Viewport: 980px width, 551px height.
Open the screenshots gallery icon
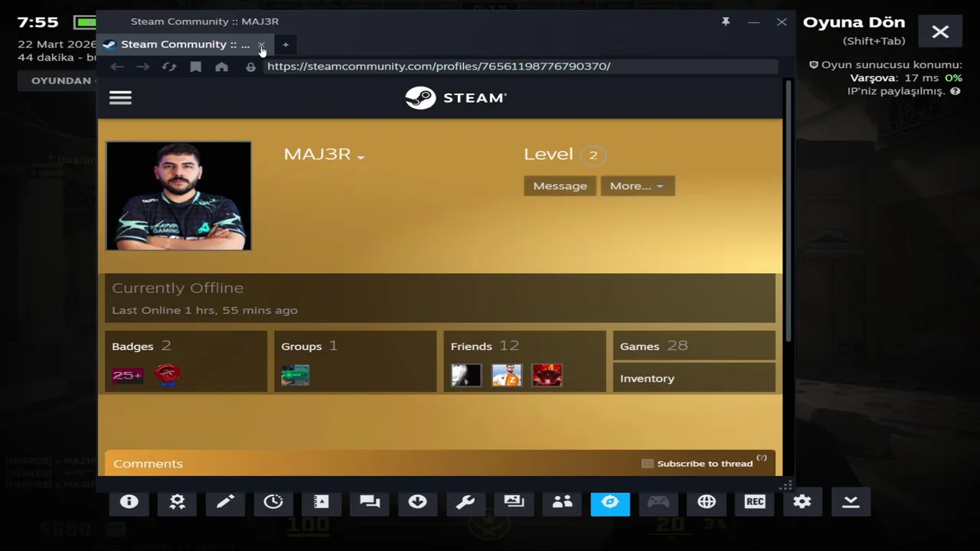click(x=514, y=501)
